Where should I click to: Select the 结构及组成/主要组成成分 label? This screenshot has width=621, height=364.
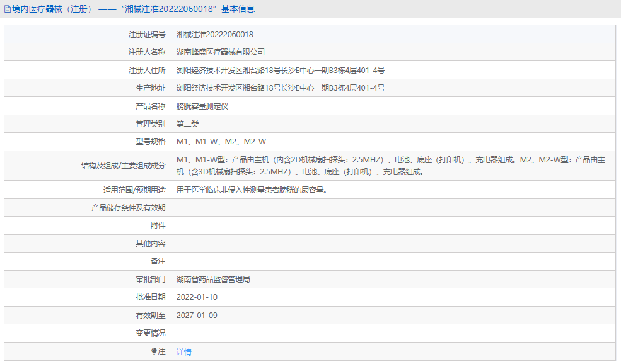[123, 166]
